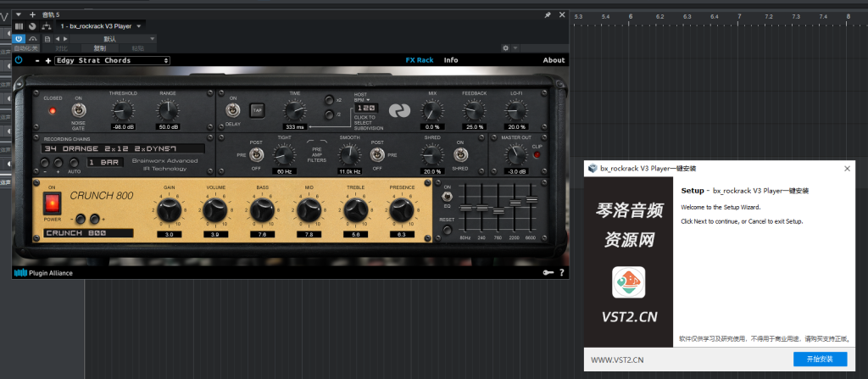Click the 34 ORANGE 2x12 recording chain display
Screen dimensions: 868x379
[x=123, y=148]
